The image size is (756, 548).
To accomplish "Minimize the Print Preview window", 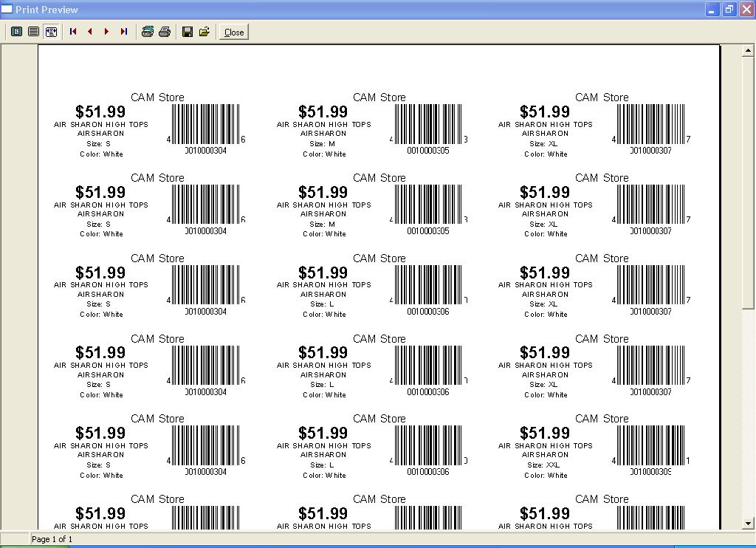I will (712, 10).
